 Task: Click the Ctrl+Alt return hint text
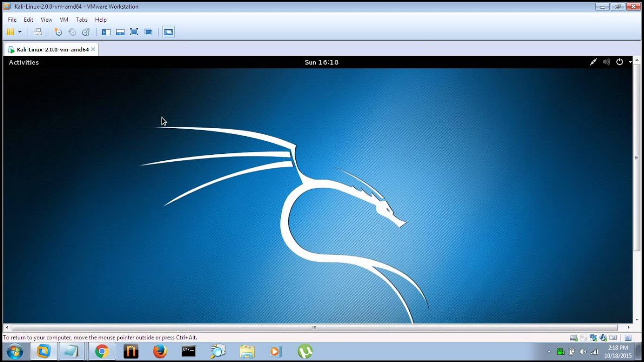coord(100,337)
